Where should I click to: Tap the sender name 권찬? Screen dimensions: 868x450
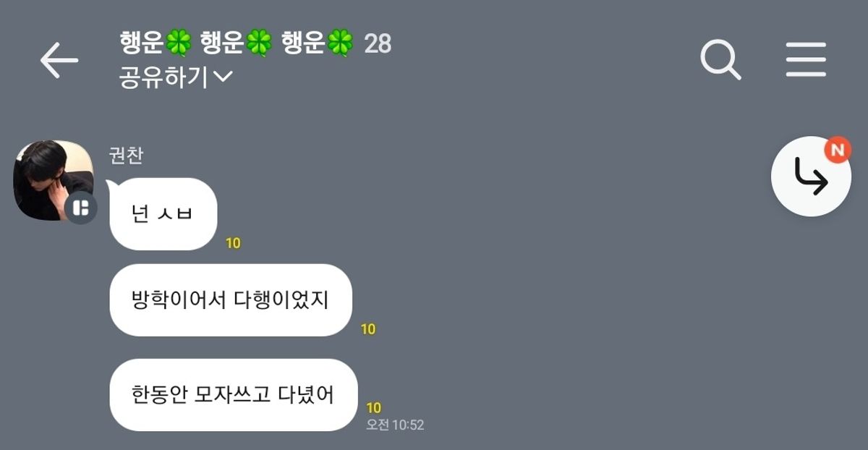pyautogui.click(x=125, y=155)
